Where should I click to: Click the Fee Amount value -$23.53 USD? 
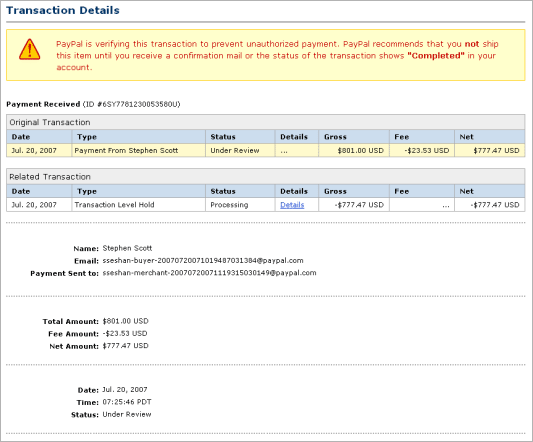[125, 334]
